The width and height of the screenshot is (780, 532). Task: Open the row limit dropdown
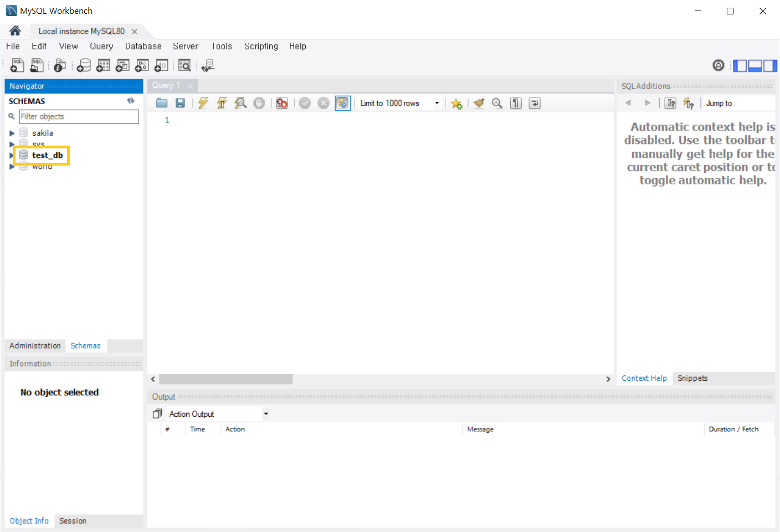coord(437,103)
